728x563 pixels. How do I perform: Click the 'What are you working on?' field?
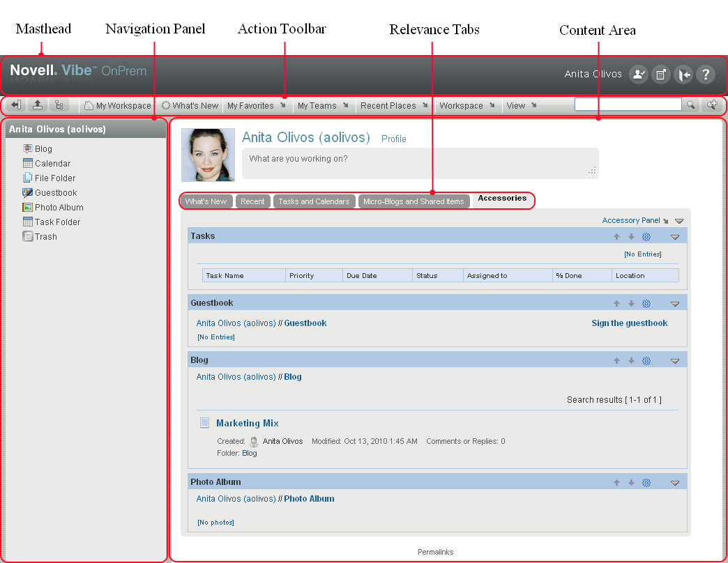pos(420,163)
